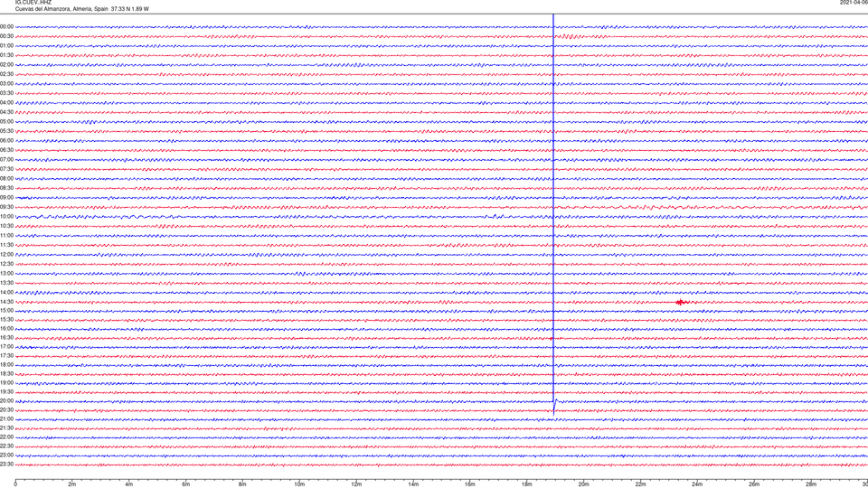This screenshot has height=488, width=868.
Task: Click the 23:30 row label
Action: coord(6,465)
